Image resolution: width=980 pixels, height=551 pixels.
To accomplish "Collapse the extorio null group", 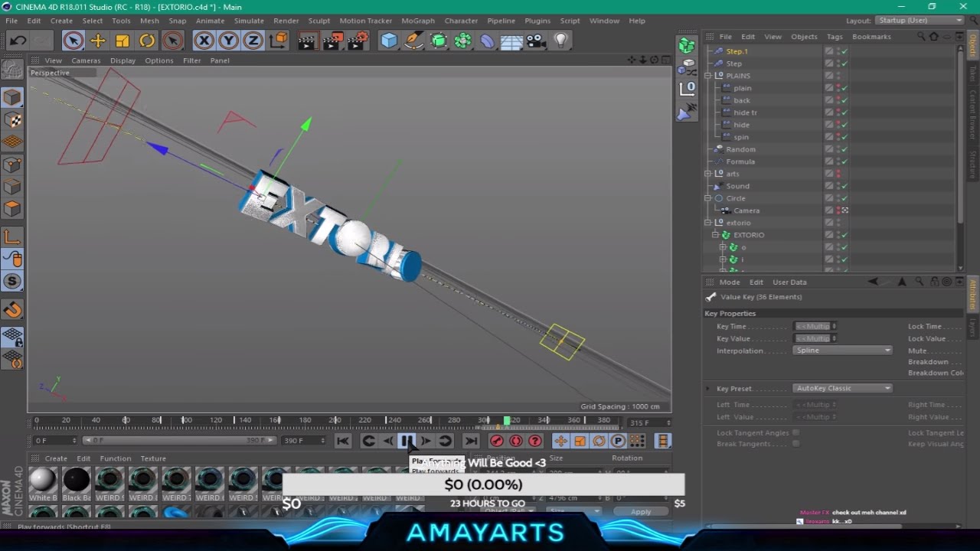I will point(708,223).
